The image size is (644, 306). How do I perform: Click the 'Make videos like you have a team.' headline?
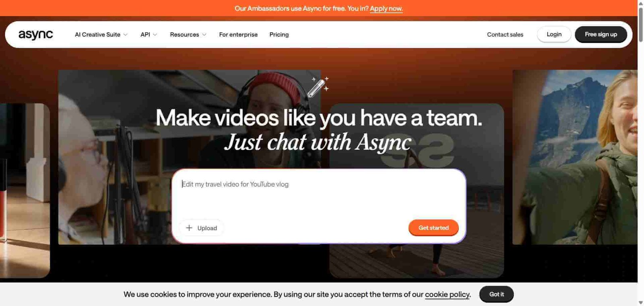[319, 118]
